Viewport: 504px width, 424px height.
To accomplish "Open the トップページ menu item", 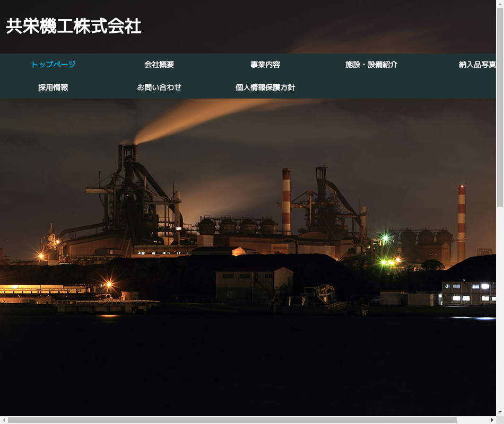I will 53,65.
